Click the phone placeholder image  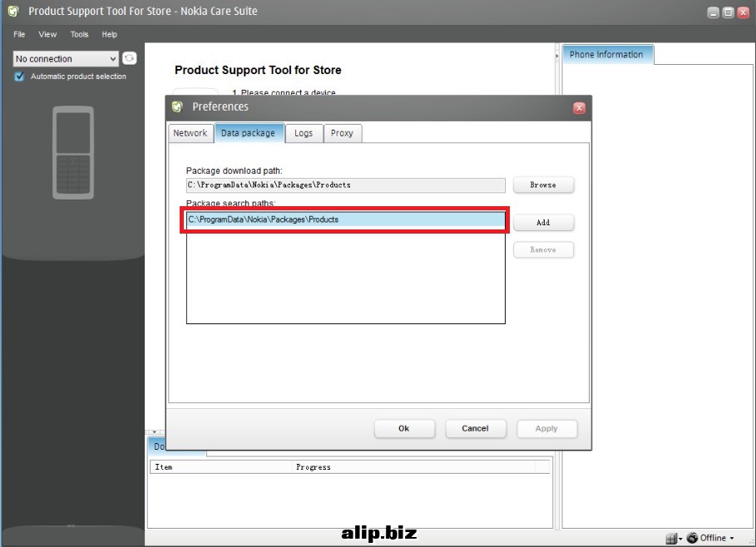click(x=73, y=152)
